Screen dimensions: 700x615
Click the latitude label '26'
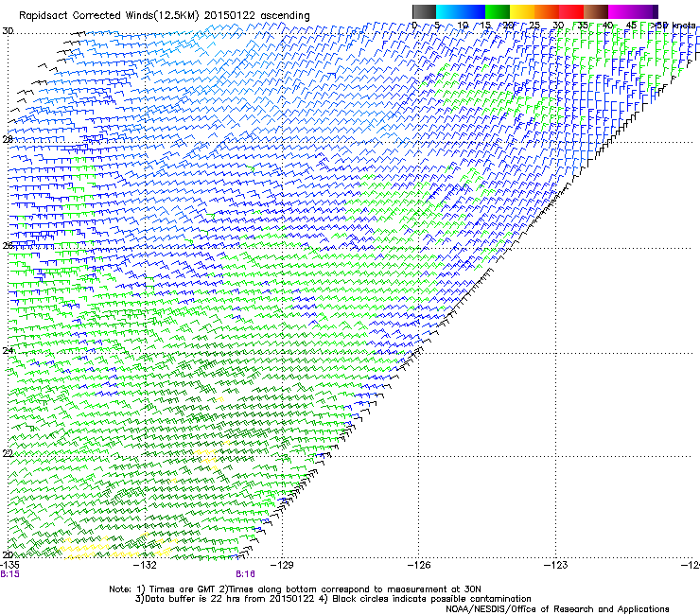8,246
